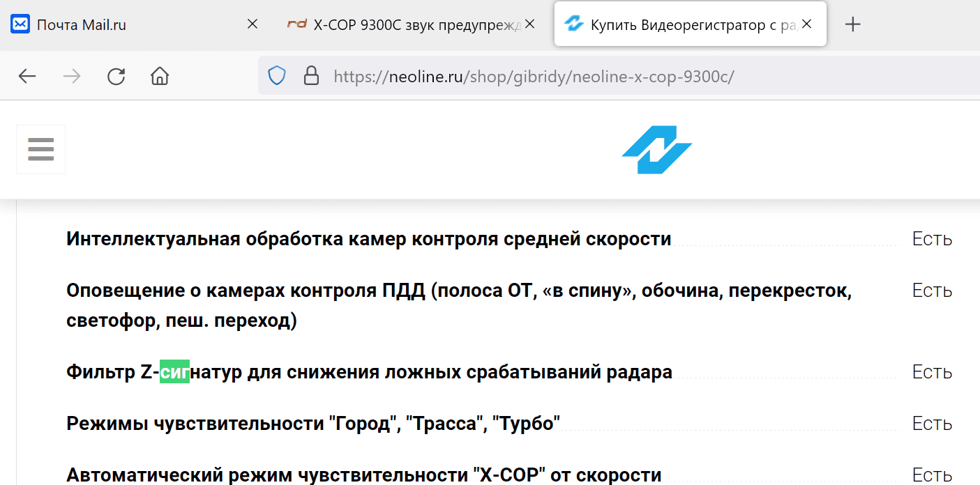Go back to the previous page

(27, 76)
